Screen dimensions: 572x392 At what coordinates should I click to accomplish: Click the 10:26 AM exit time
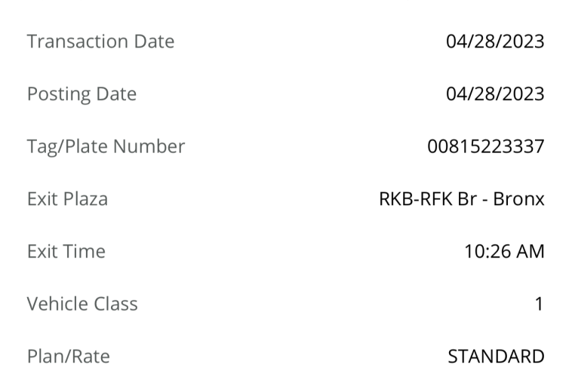click(504, 251)
